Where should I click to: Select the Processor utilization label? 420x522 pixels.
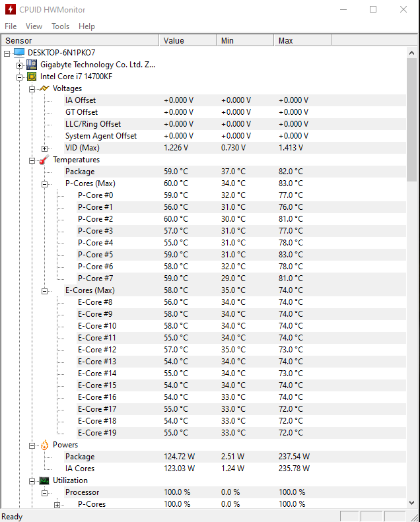(x=83, y=492)
